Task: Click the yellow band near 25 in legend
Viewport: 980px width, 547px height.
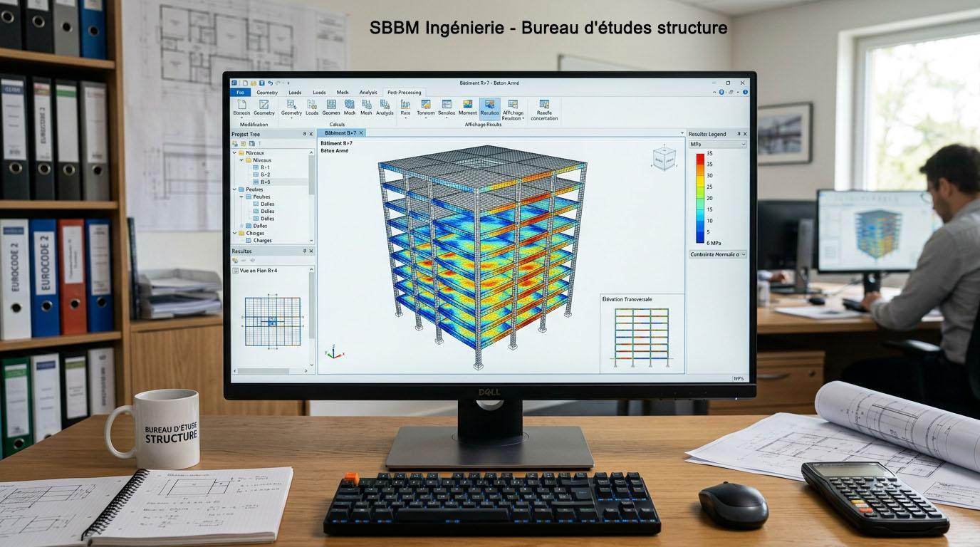Action: (700, 181)
